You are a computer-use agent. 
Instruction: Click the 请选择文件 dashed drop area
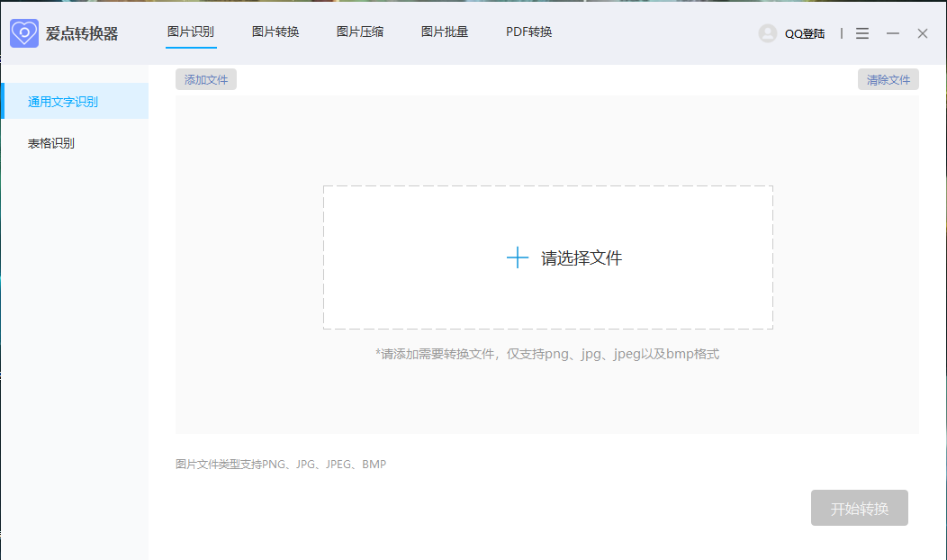pos(547,257)
